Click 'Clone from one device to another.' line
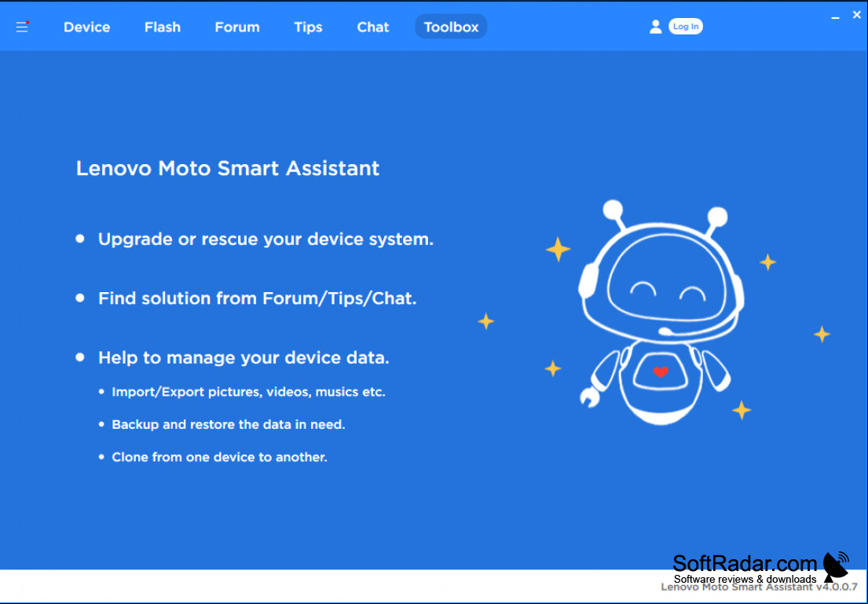 point(219,457)
